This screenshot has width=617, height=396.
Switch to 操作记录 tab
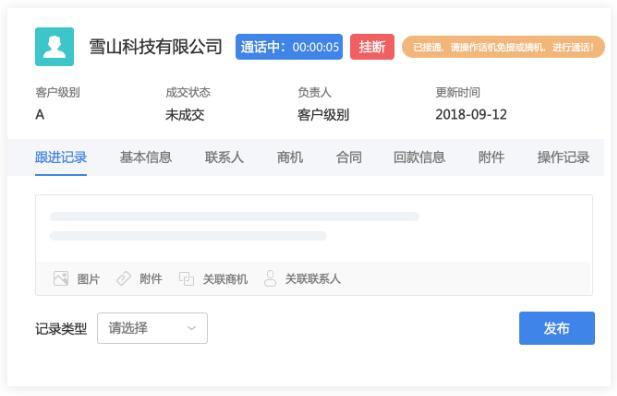pyautogui.click(x=563, y=157)
